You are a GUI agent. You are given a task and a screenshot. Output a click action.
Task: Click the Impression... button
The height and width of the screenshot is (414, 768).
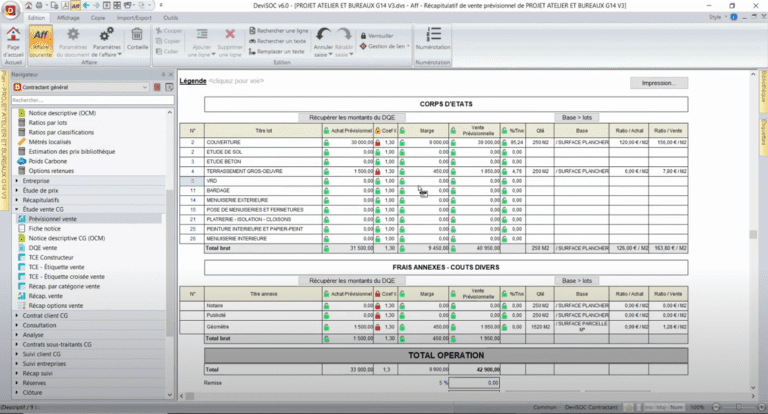(659, 83)
